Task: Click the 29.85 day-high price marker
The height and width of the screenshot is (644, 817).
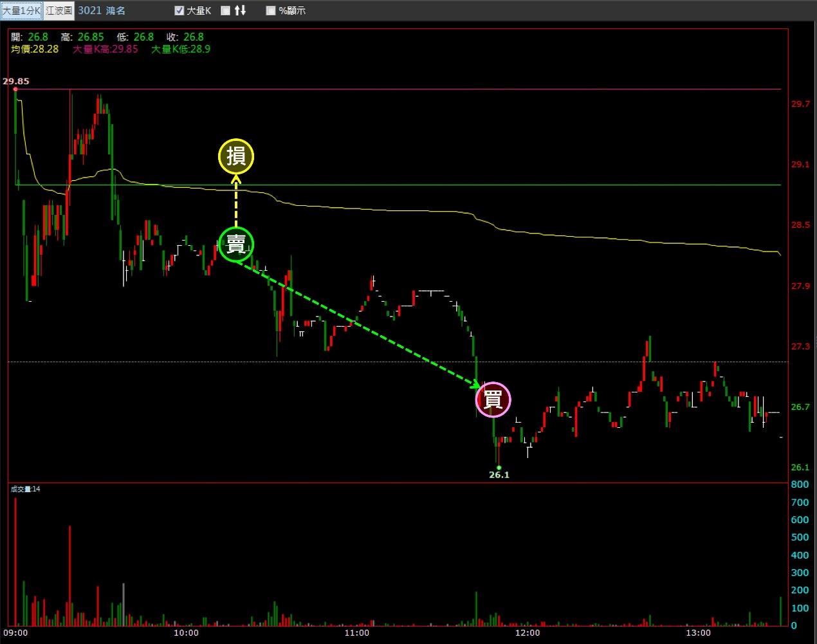Action: pos(15,81)
